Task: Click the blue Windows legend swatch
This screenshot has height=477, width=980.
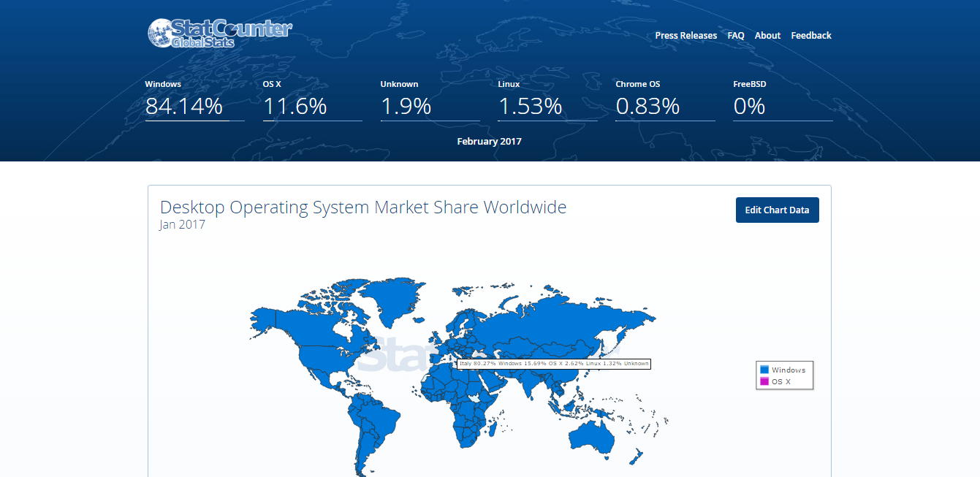Action: [x=764, y=370]
